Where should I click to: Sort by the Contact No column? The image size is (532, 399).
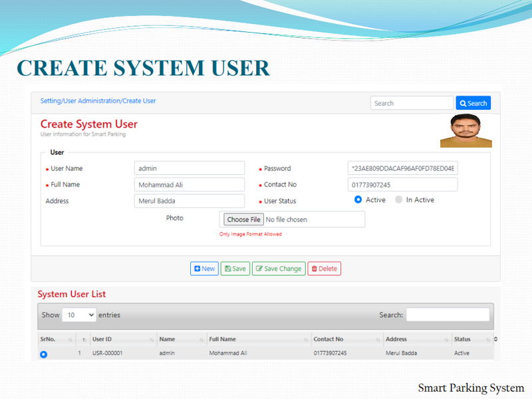(329, 339)
